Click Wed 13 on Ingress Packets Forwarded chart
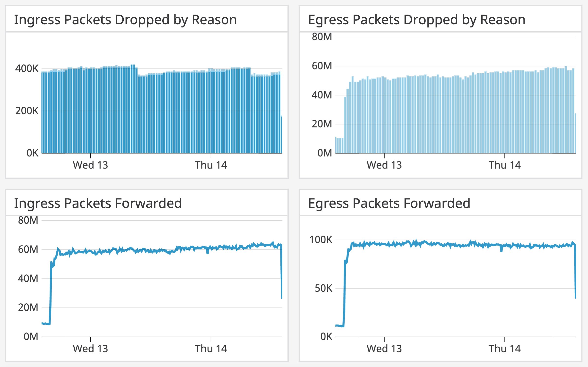Image resolution: width=588 pixels, height=367 pixels. [90, 349]
